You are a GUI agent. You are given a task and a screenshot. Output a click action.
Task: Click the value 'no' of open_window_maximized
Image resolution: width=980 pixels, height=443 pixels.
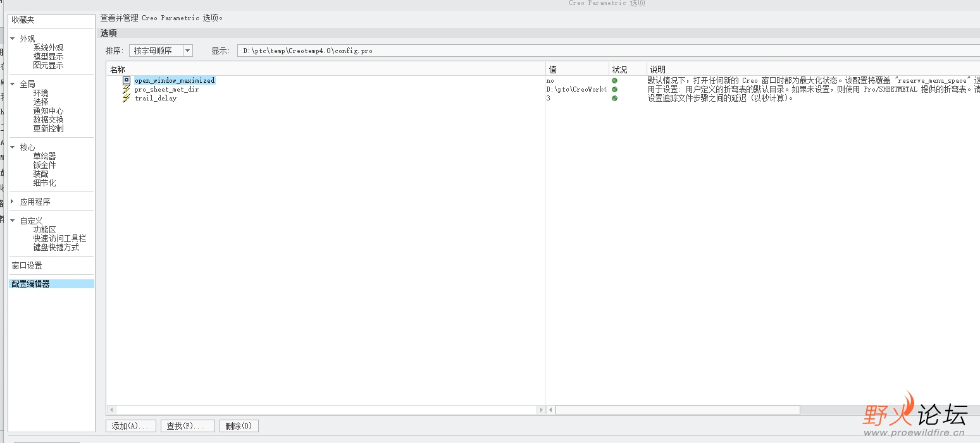click(x=550, y=81)
